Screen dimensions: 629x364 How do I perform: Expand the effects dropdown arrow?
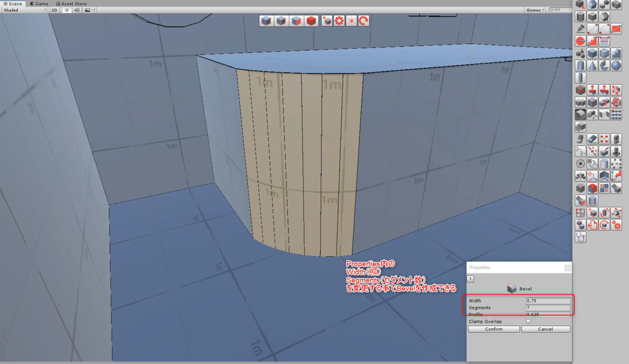[94, 10]
